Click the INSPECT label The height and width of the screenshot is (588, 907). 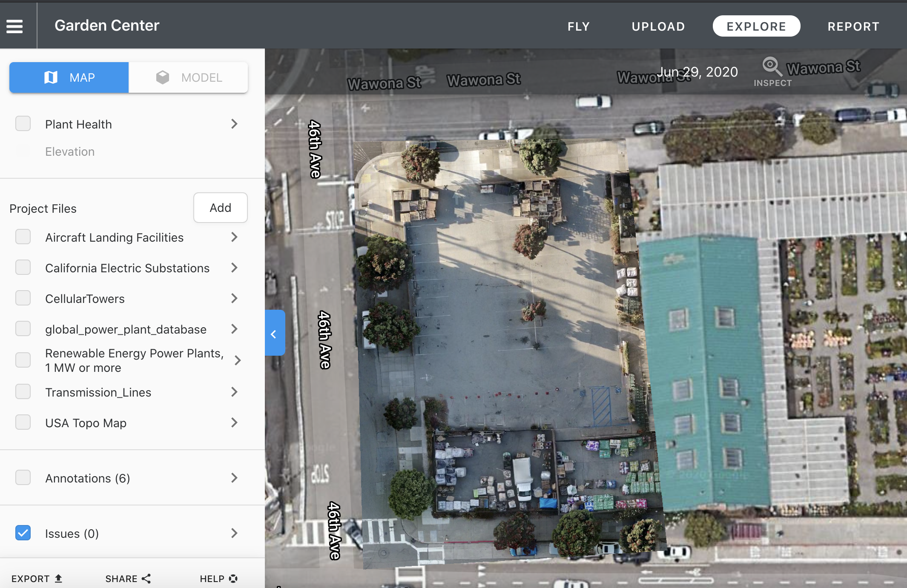tap(772, 83)
